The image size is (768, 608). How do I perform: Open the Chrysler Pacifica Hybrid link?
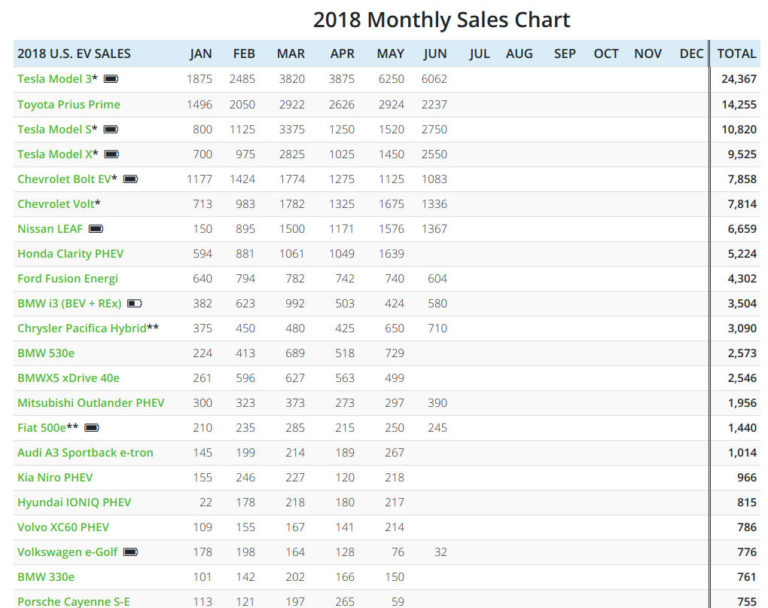[x=82, y=328]
